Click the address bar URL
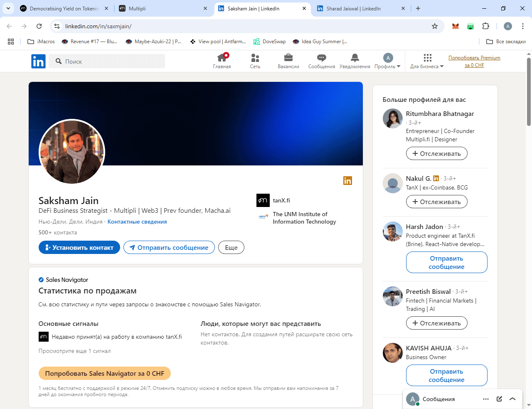532x409 pixels. coord(99,26)
